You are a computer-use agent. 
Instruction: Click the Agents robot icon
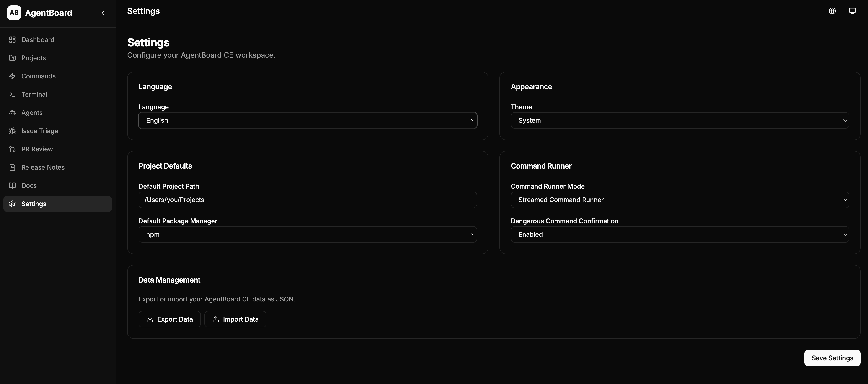click(x=13, y=113)
